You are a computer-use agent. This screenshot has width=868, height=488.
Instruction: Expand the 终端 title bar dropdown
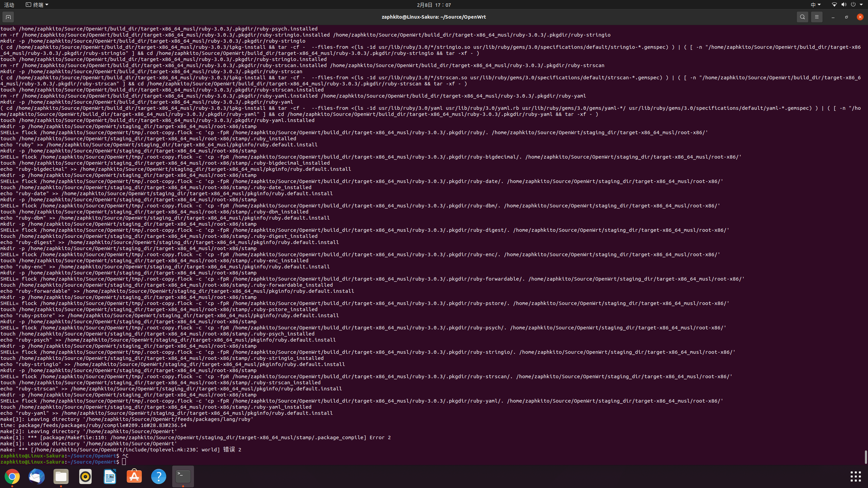coord(37,4)
